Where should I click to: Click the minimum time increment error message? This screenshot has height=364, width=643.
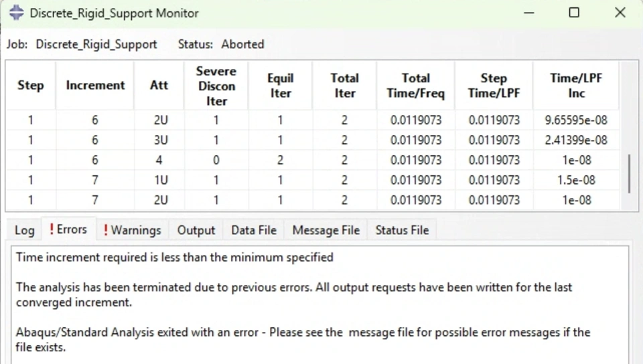point(175,257)
